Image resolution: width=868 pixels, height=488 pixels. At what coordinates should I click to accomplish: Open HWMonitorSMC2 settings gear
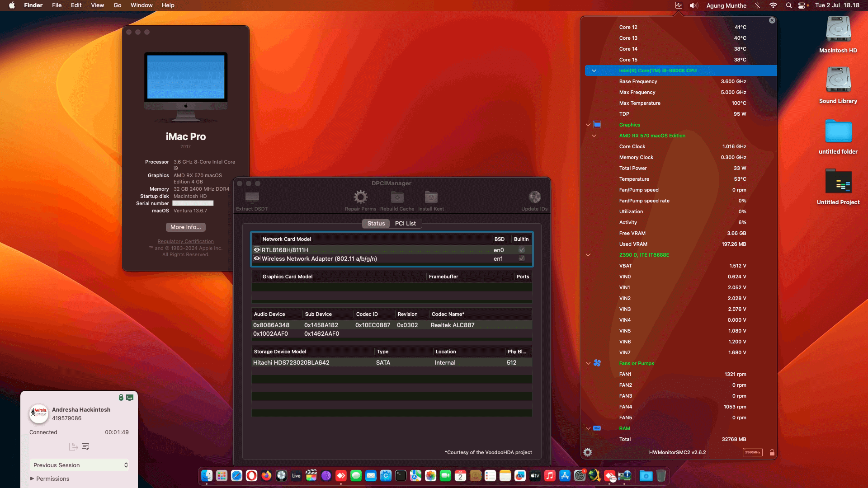[588, 452]
